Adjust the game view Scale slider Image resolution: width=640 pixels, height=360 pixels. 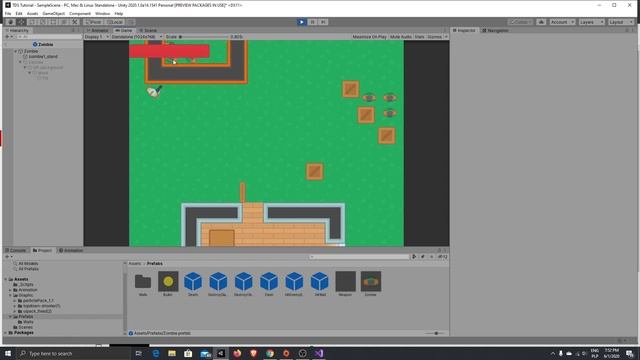coord(203,37)
